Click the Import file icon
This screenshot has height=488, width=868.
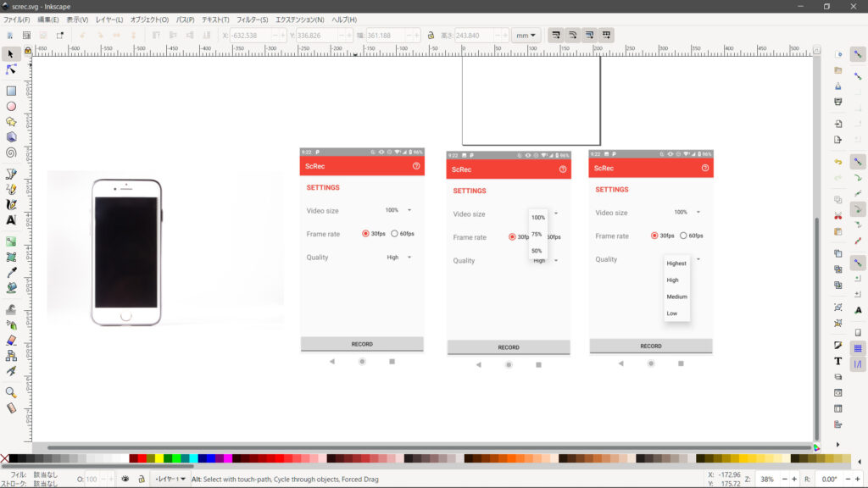[838, 124]
